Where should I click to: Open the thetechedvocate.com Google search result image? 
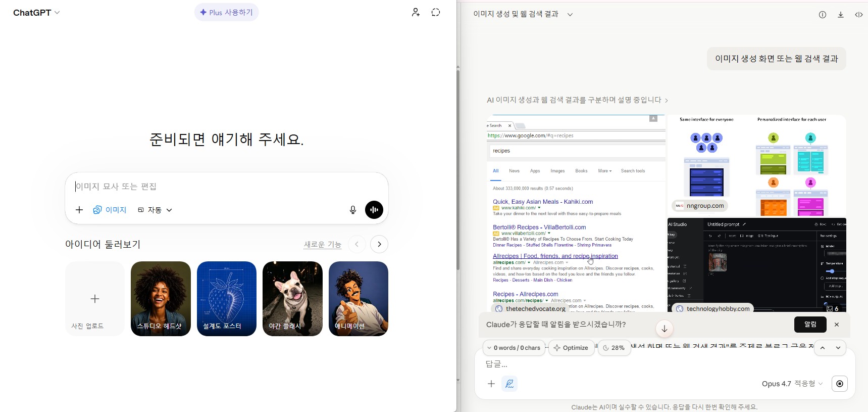coord(576,213)
